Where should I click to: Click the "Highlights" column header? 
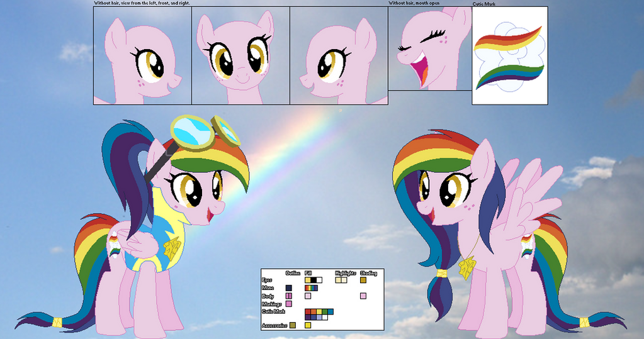[x=346, y=274]
